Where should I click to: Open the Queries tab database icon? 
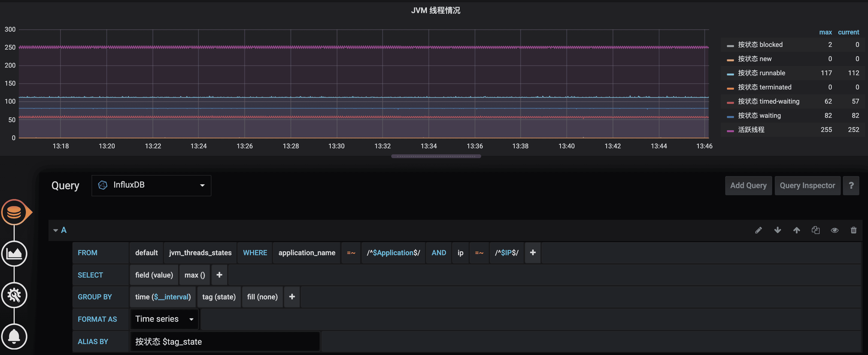(x=14, y=212)
